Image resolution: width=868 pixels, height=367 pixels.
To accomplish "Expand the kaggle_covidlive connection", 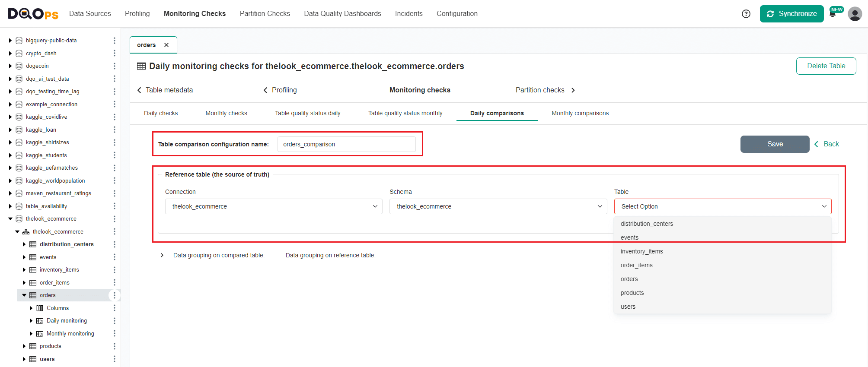I will point(10,117).
